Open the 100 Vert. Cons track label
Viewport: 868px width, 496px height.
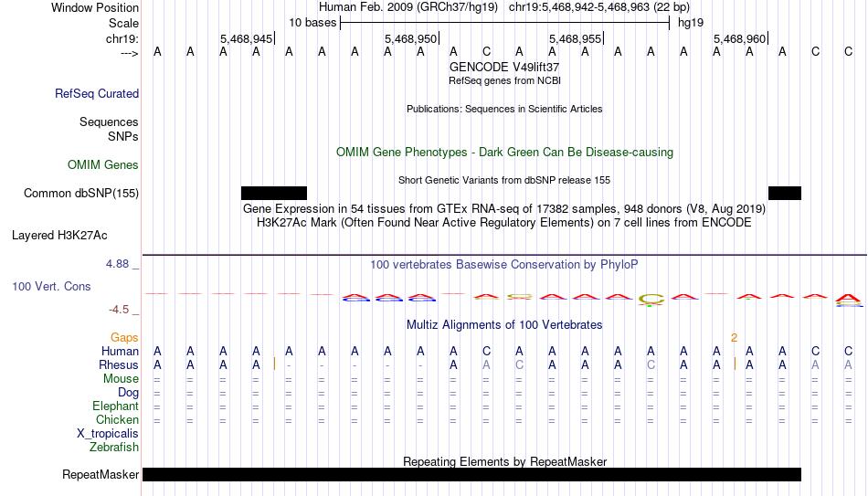tap(51, 286)
